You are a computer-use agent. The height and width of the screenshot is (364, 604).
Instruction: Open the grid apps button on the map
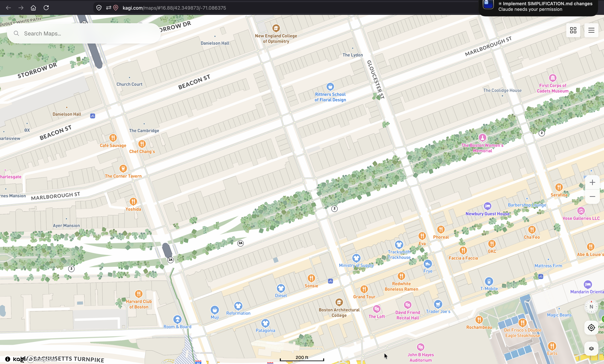(573, 30)
